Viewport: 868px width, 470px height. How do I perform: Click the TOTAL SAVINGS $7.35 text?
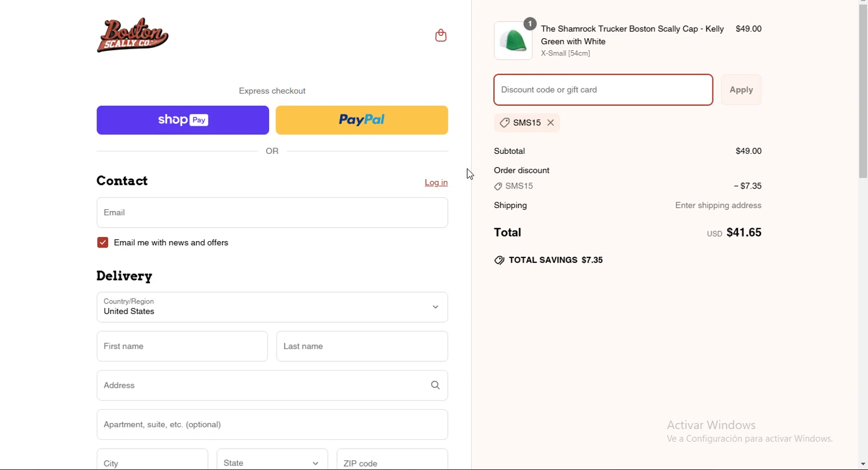(556, 261)
